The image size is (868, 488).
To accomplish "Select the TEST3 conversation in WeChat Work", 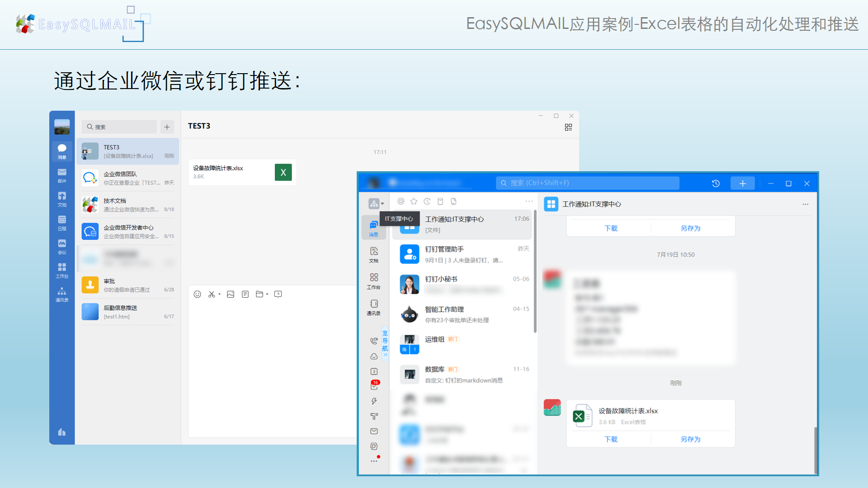I will point(128,151).
